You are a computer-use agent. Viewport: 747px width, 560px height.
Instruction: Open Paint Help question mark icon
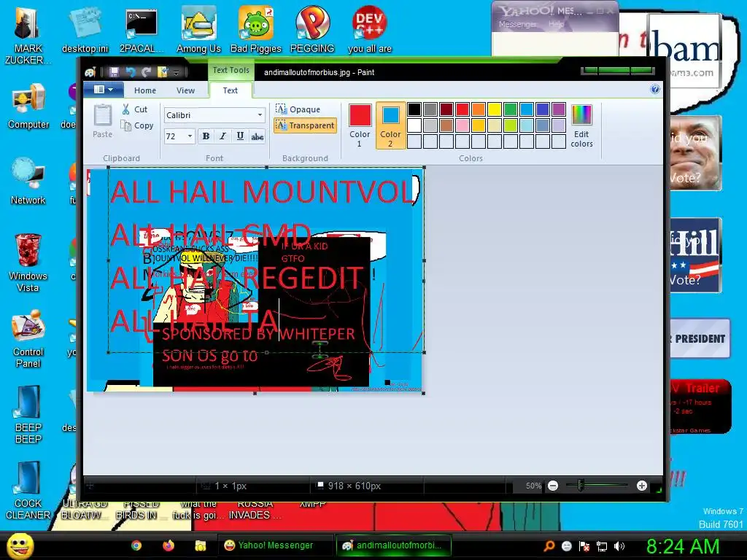click(x=655, y=89)
